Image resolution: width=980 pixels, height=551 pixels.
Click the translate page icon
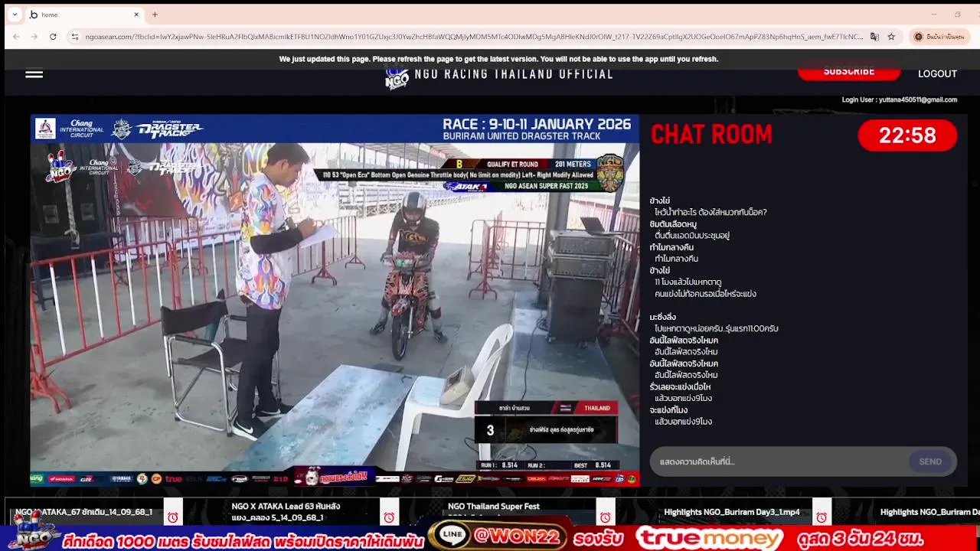[874, 37]
